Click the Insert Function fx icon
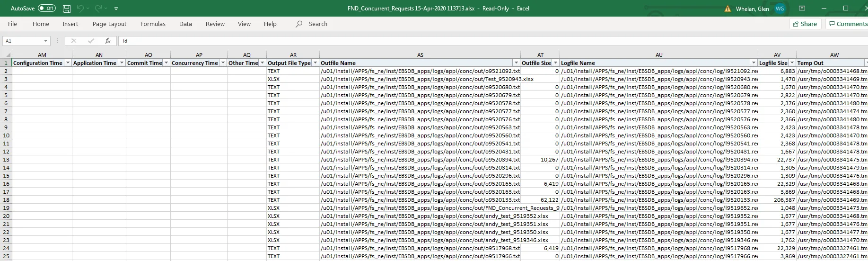Image resolution: width=868 pixels, height=261 pixels. [x=108, y=41]
